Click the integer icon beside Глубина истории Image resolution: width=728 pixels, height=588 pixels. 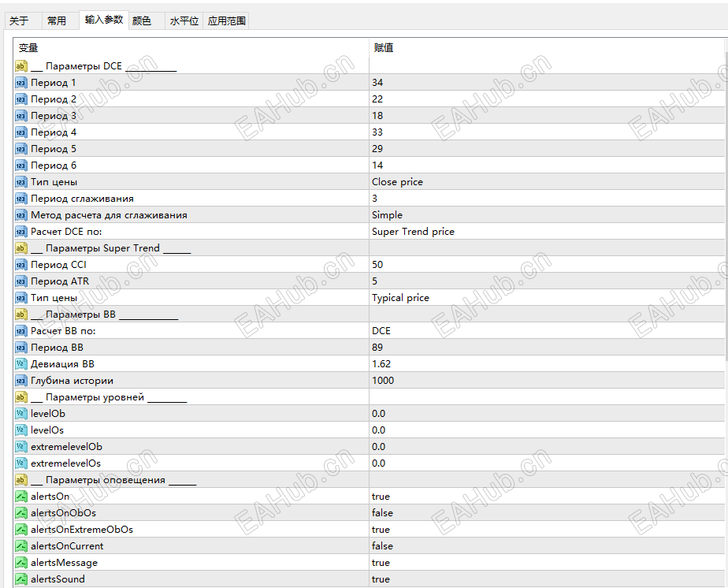pyautogui.click(x=21, y=381)
